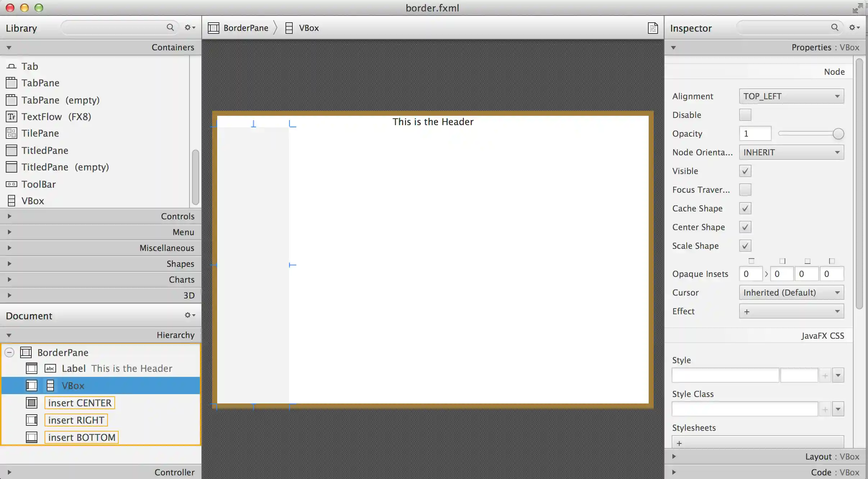Open the Alignment TOP_LEFT dropdown
The height and width of the screenshot is (479, 868).
point(791,96)
